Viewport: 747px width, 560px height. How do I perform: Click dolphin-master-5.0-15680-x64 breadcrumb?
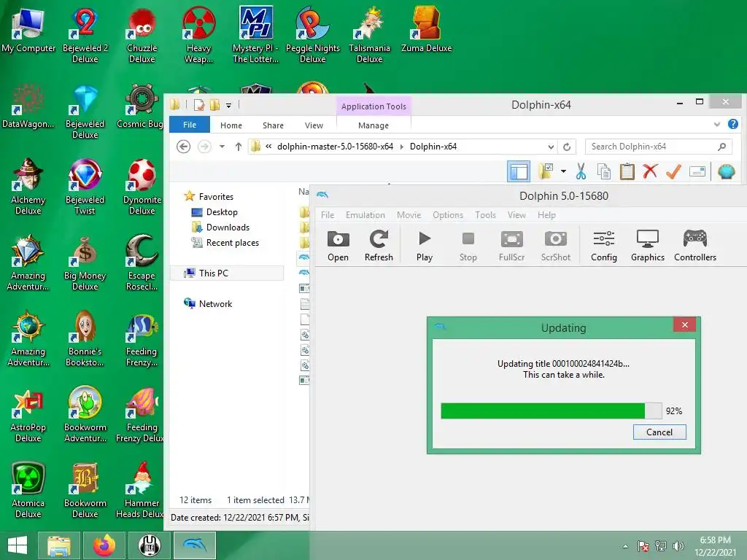pyautogui.click(x=335, y=147)
